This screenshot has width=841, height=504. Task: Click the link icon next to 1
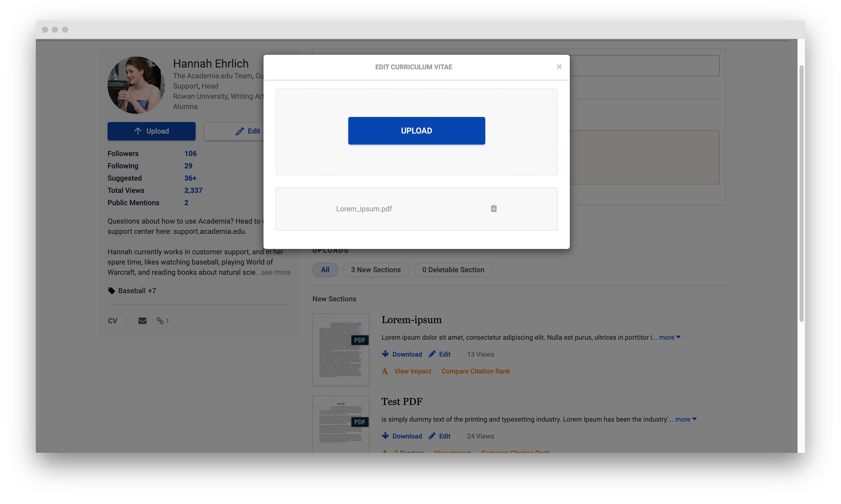[x=160, y=321]
